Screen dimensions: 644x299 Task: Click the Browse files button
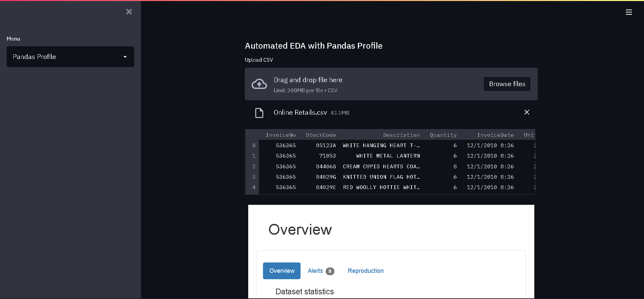coord(507,84)
